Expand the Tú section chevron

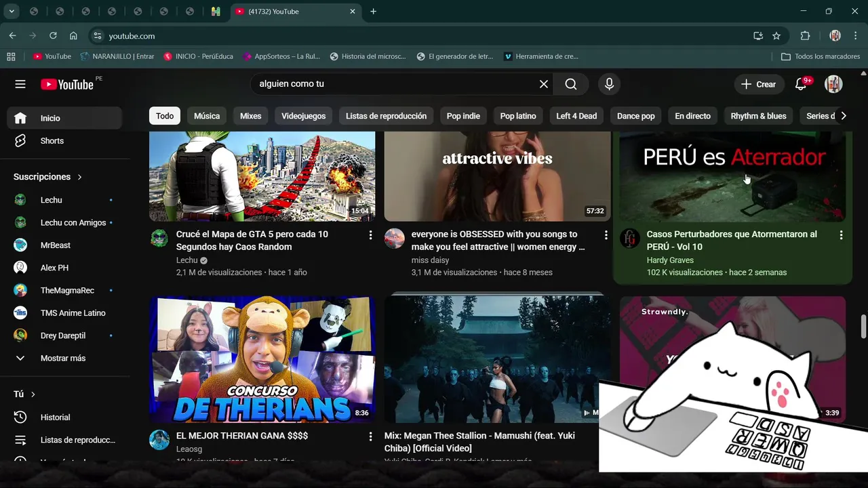coord(33,394)
